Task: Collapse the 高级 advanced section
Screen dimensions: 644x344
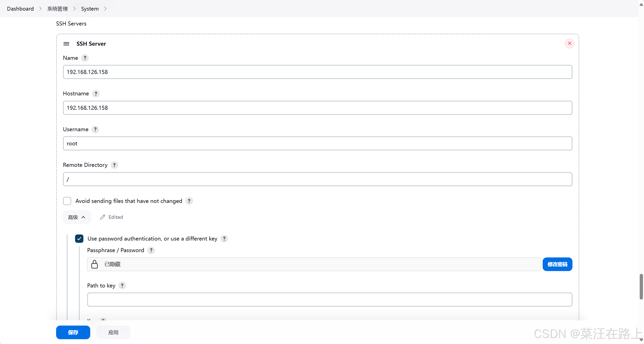Action: [x=77, y=217]
